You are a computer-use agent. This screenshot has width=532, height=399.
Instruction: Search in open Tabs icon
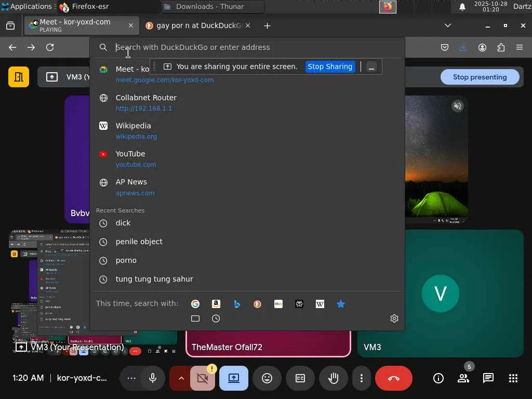click(x=195, y=318)
